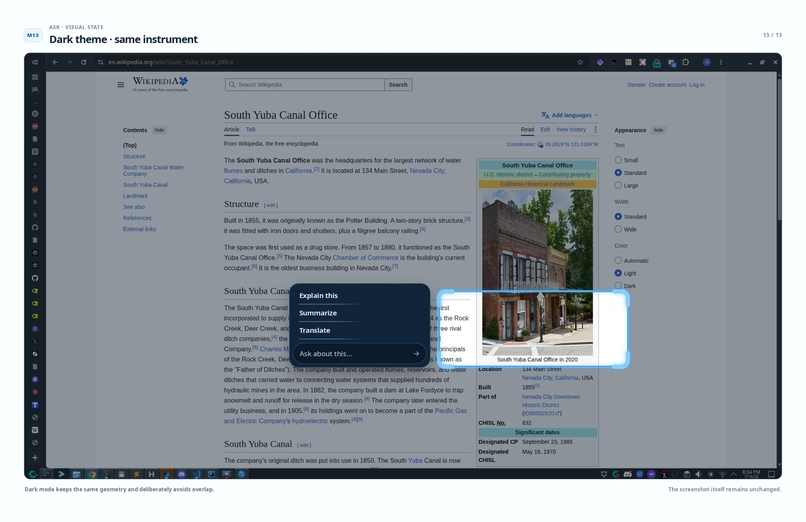
Task: Choose Translate in popup menu
Action: 315,330
